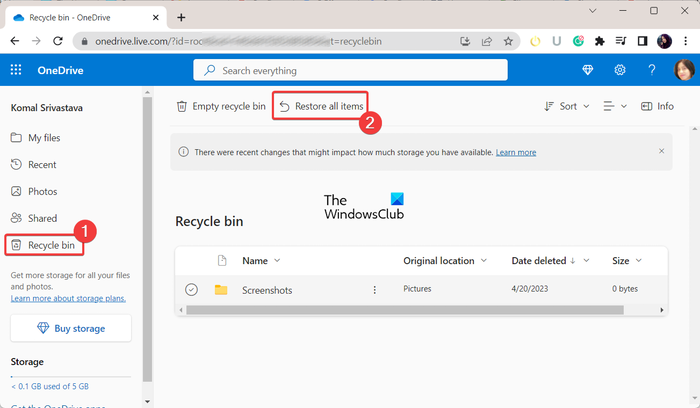
Task: Open more actions for Screenshots folder
Action: tap(375, 290)
